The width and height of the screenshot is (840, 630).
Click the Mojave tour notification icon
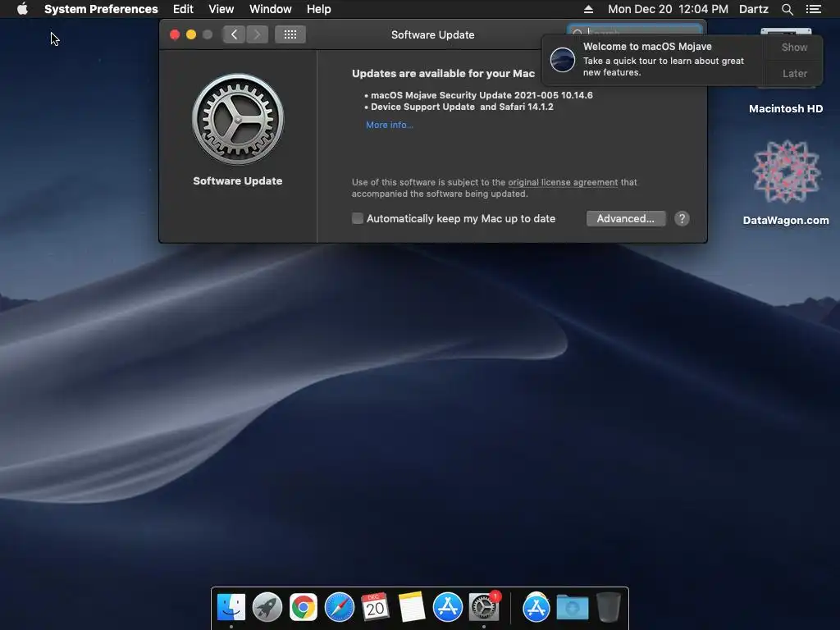pos(563,59)
